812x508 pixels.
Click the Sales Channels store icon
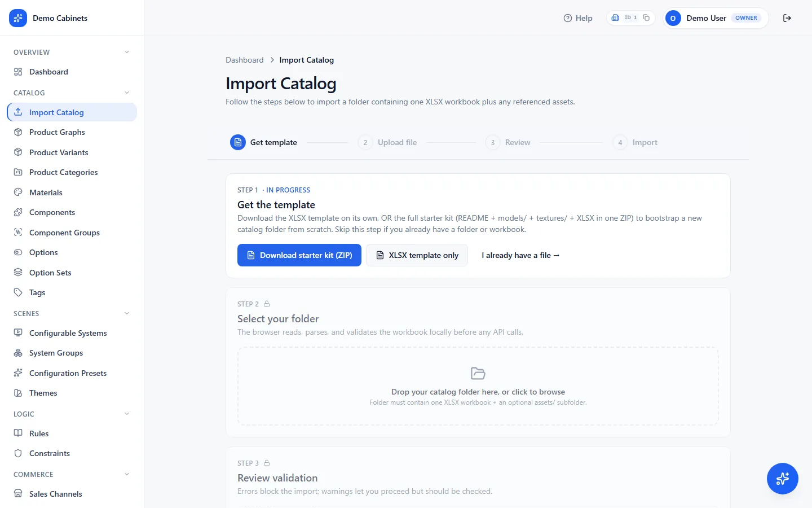(x=18, y=494)
